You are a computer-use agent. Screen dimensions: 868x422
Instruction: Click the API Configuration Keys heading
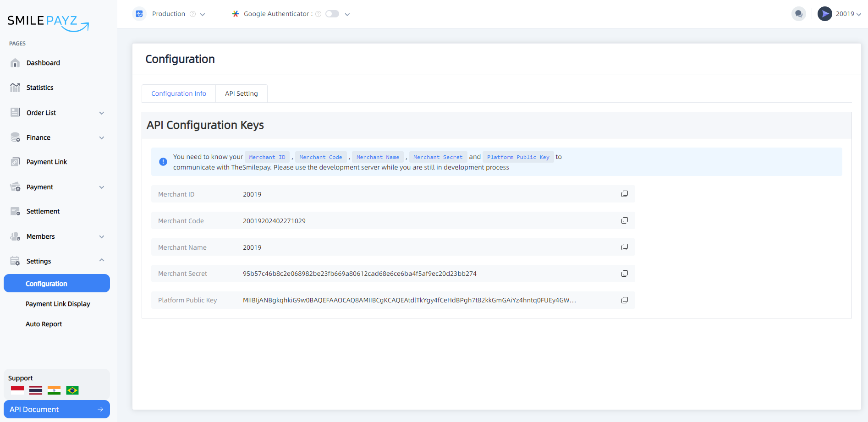[205, 125]
